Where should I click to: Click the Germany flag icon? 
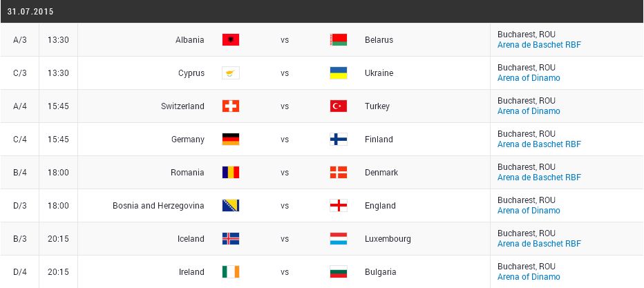coord(231,140)
